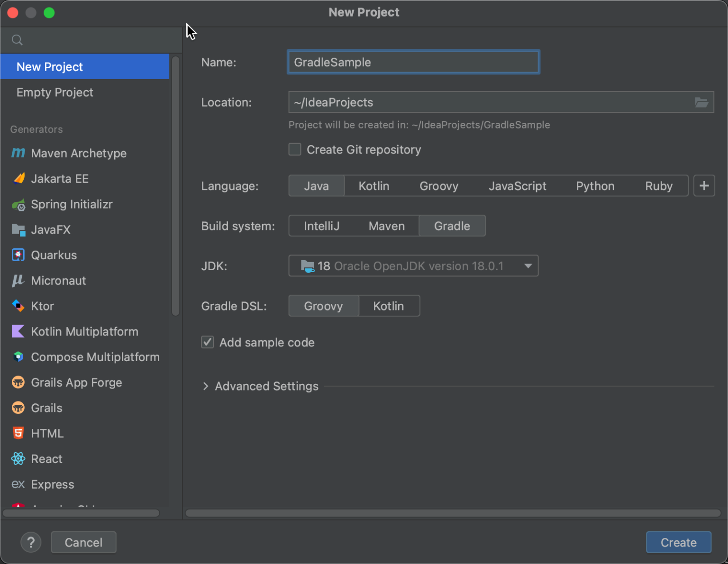Switch to the Empty Project generator
The image size is (728, 564).
(55, 92)
